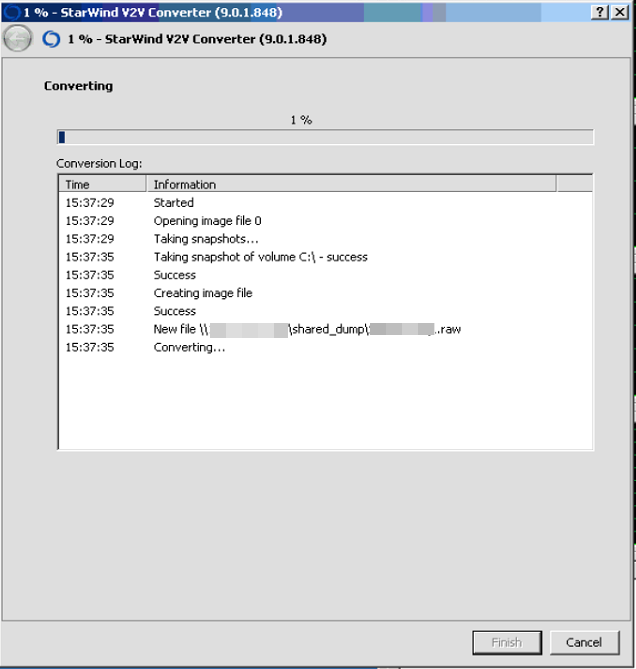Close the StarWind V2V Converter window
This screenshot has width=636, height=669.
point(621,12)
